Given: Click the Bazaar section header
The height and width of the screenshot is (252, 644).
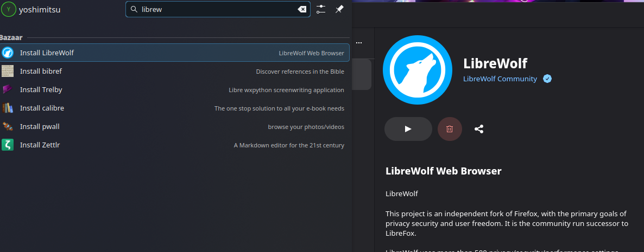Looking at the screenshot, I should tap(11, 38).
